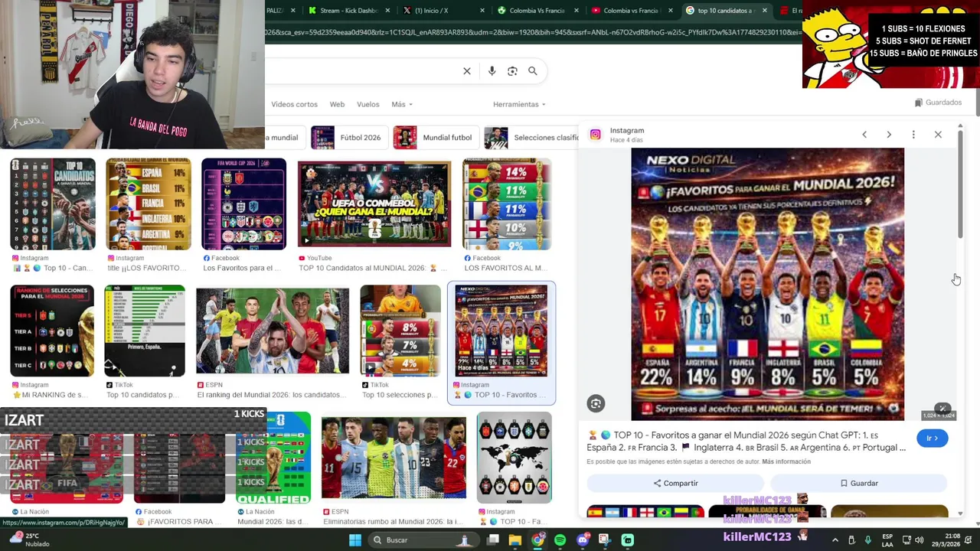Click the preview panel vertical scrollbar
This screenshot has height=551, width=980.
click(960, 184)
